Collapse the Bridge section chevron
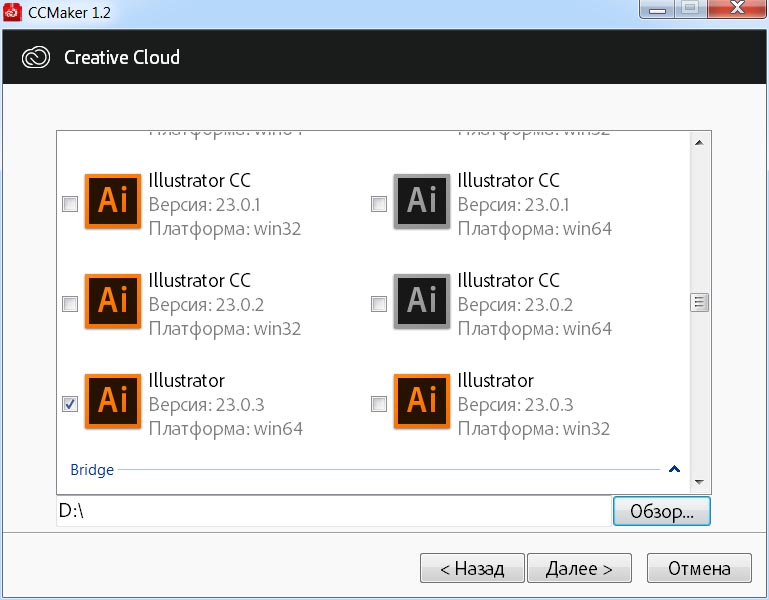Viewport: 769px width, 600px height. 674,469
